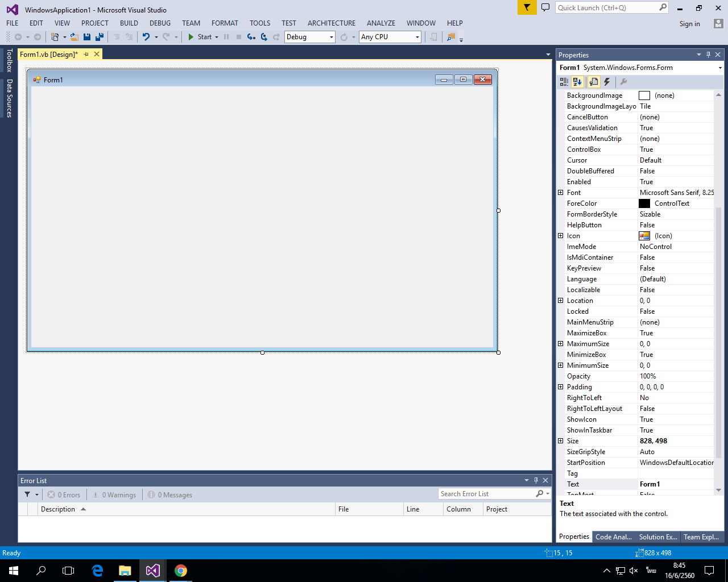Click the Icon property image thumbnail
This screenshot has height=582, width=728.
644,236
